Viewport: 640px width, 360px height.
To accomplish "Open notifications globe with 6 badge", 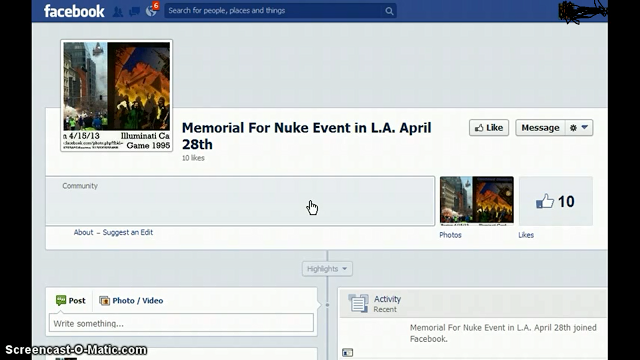I will [151, 11].
